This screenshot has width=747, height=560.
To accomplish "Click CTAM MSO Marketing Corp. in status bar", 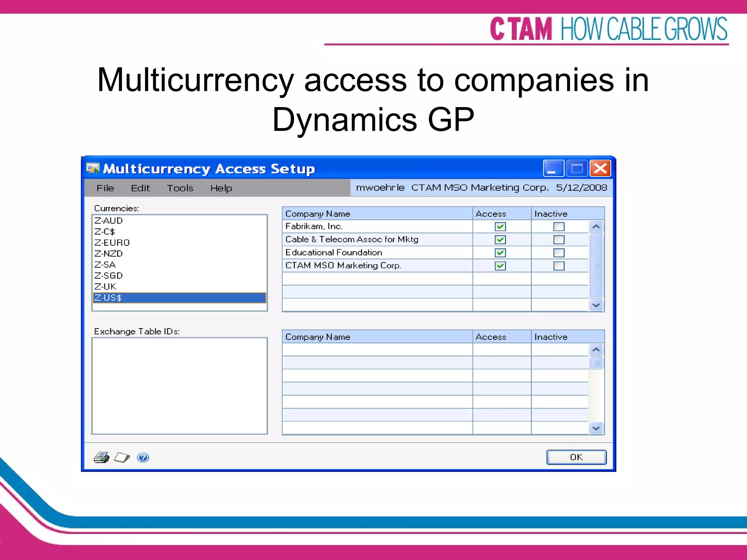I will (x=480, y=187).
